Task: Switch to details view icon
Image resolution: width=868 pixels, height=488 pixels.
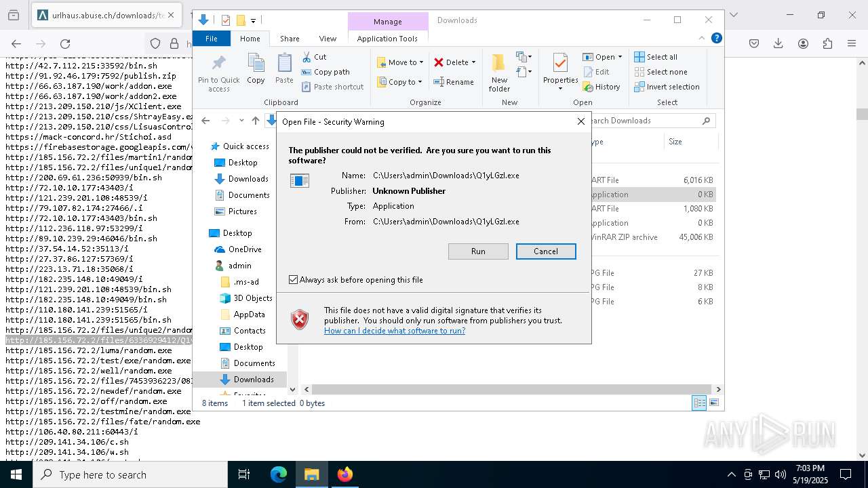Action: point(699,403)
